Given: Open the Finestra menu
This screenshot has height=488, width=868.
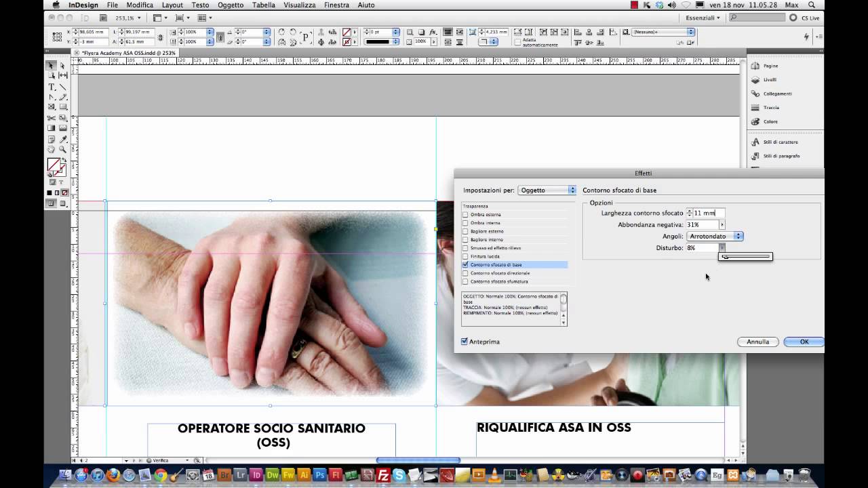Looking at the screenshot, I should point(336,5).
